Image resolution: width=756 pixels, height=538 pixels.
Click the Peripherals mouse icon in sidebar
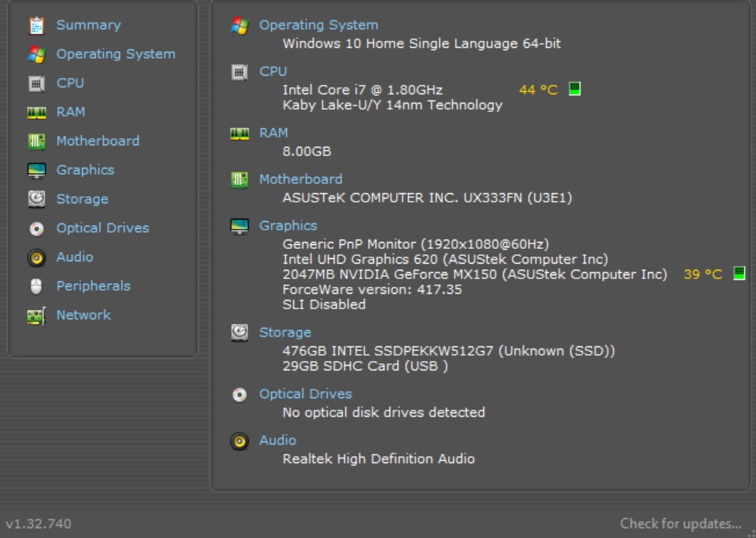pos(36,287)
